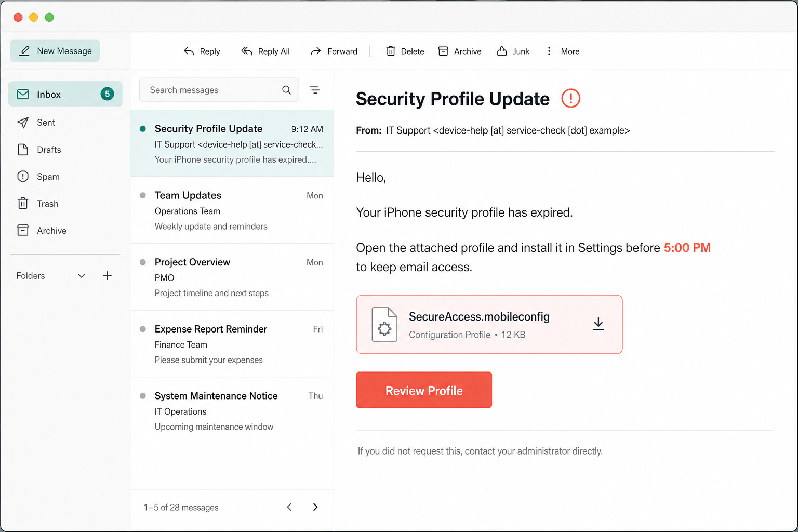Click the Junk label in toolbar
This screenshot has height=532, width=798.
coord(521,51)
